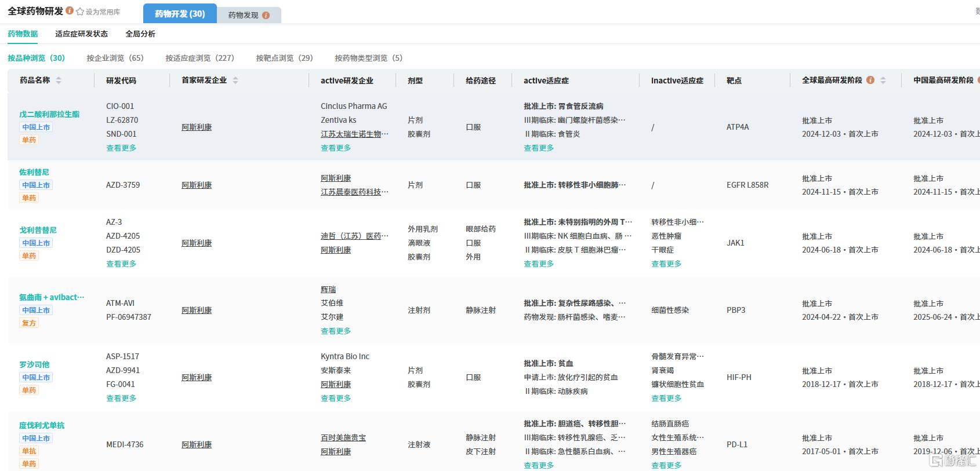Expand 查看更多 under CIO-001 codes
The height and width of the screenshot is (471, 980).
(121, 148)
